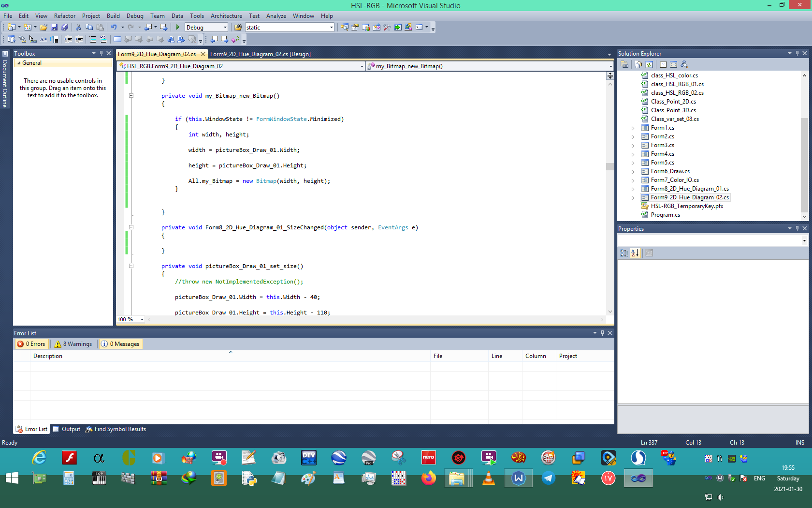Toggle the 0 Errors filter
812x508 pixels.
(x=31, y=344)
